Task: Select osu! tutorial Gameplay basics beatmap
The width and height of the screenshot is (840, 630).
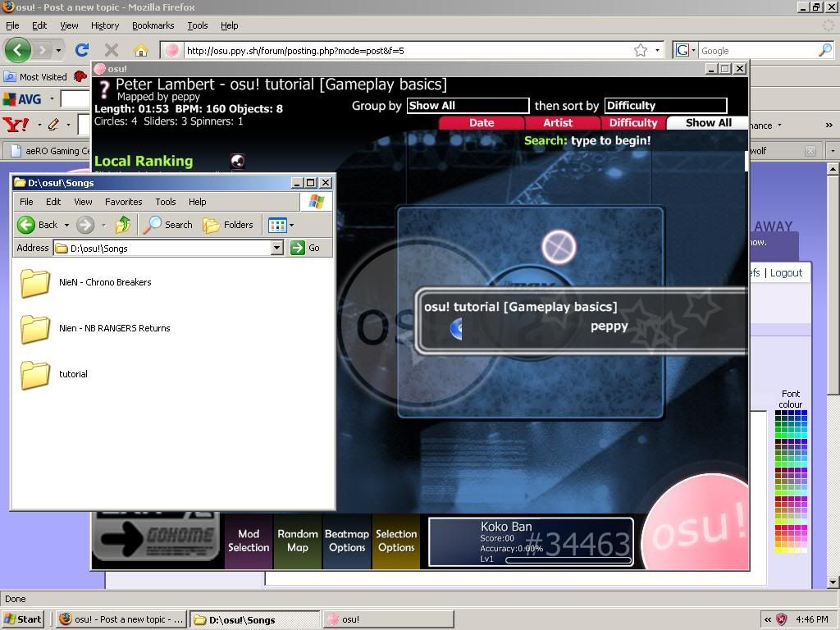Action: point(582,321)
